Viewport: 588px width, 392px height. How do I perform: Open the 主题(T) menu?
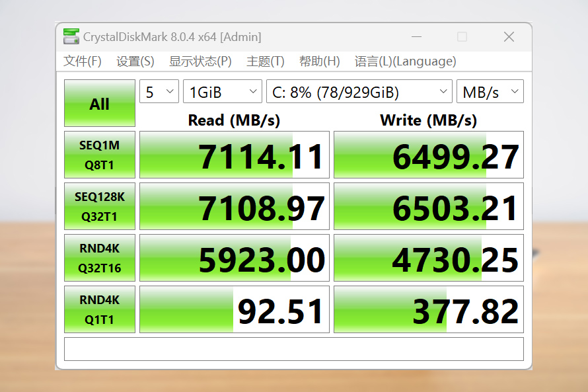[265, 61]
